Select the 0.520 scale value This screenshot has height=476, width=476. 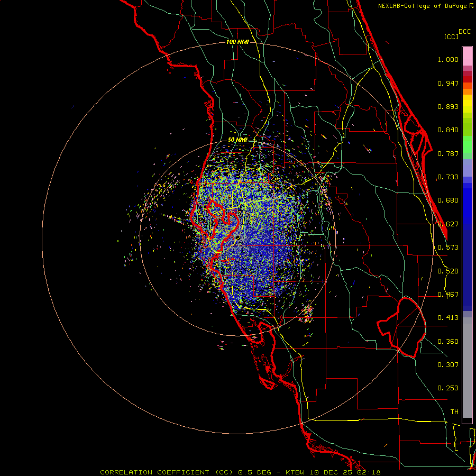(448, 271)
